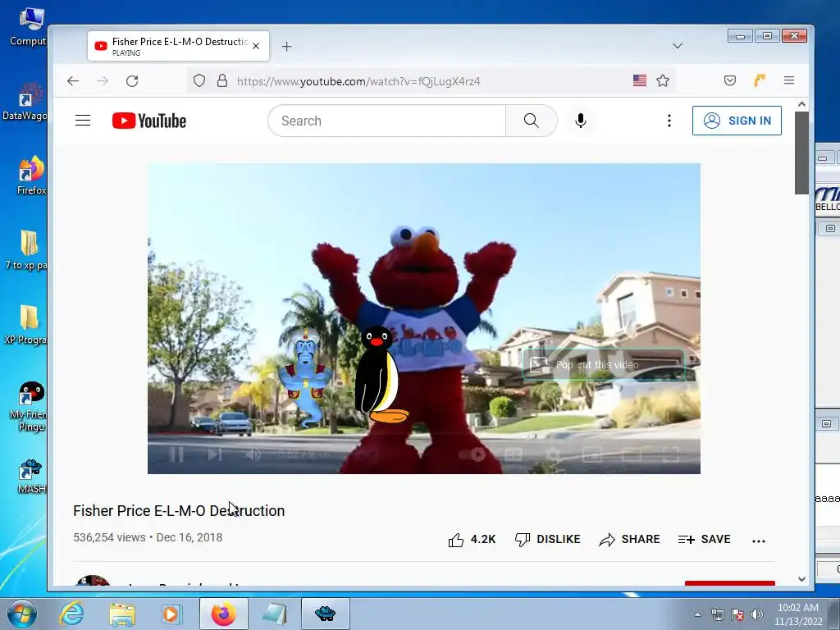Click Pop out this video overlay
The width and height of the screenshot is (840, 630).
(x=603, y=365)
